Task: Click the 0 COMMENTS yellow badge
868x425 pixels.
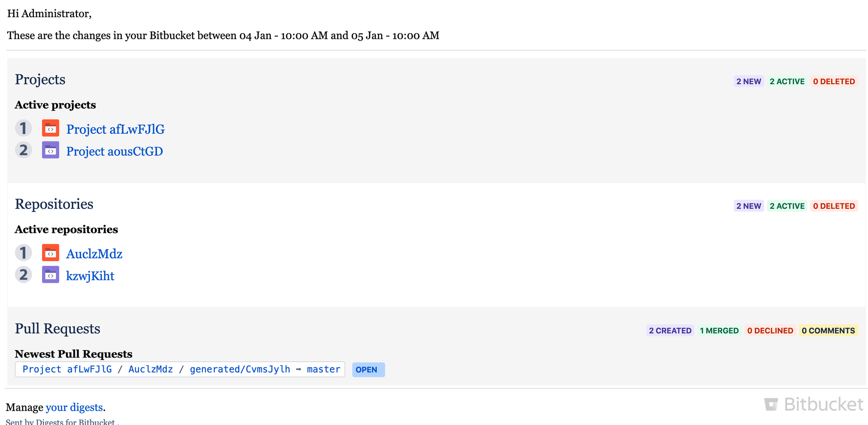Action: [x=828, y=331]
